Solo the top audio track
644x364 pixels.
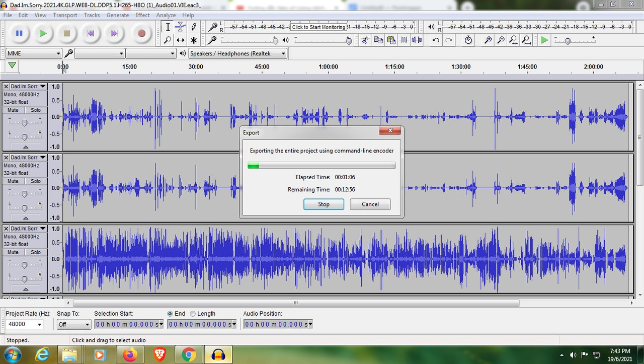[x=36, y=110]
